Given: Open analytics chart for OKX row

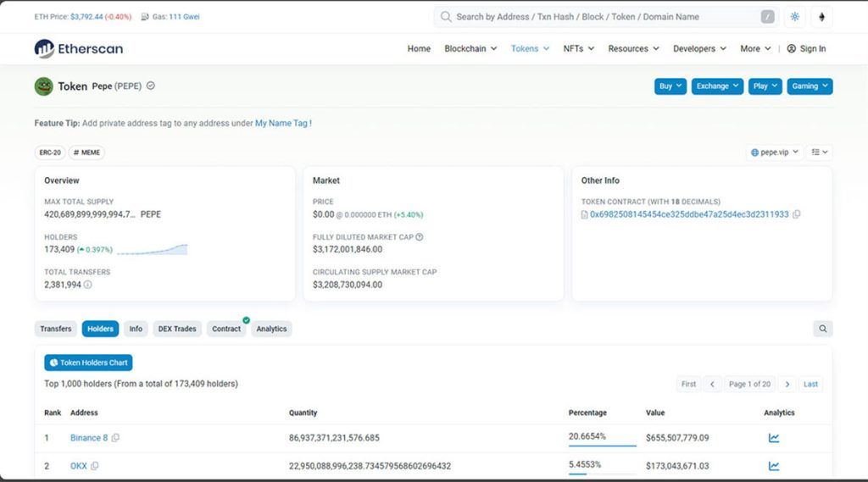Looking at the screenshot, I should [773, 466].
